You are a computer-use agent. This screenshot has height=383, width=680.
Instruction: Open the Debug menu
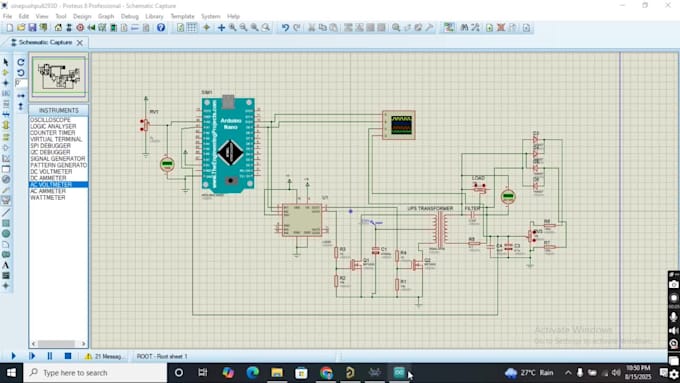[x=130, y=16]
